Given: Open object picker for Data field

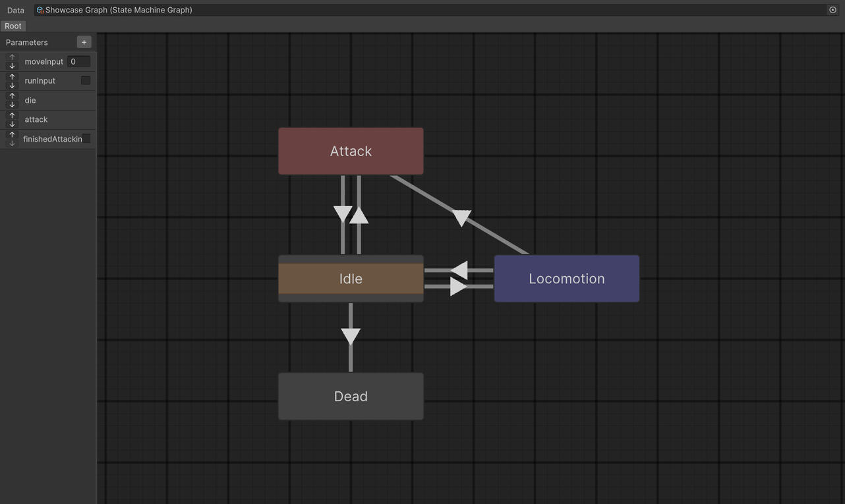Looking at the screenshot, I should [x=832, y=10].
